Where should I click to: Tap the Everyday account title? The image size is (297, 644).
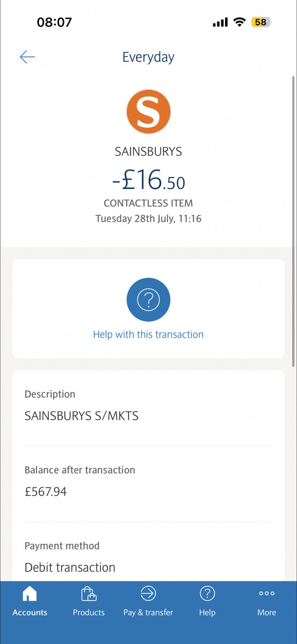[148, 57]
